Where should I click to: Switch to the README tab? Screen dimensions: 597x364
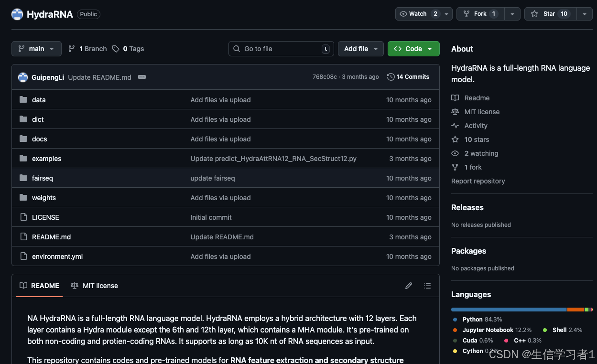[x=39, y=286]
